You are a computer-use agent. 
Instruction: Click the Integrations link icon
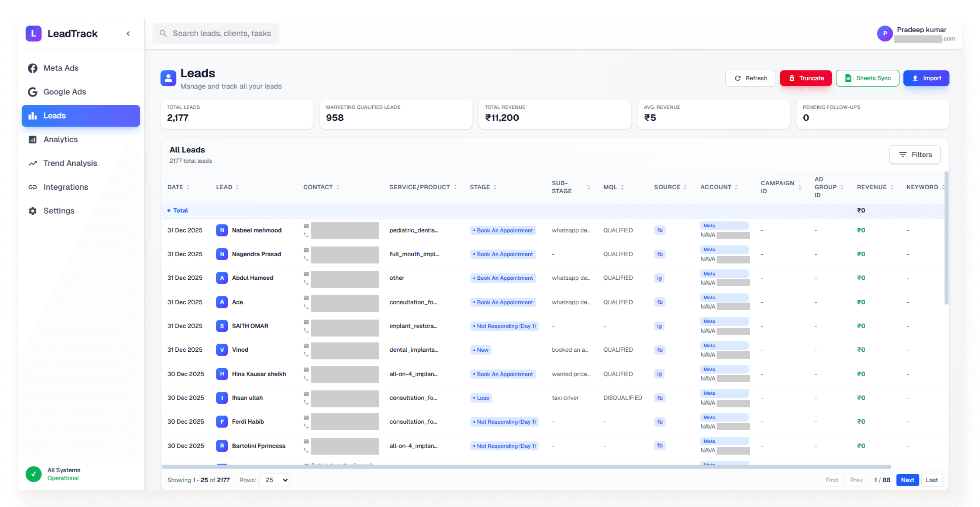[33, 187]
